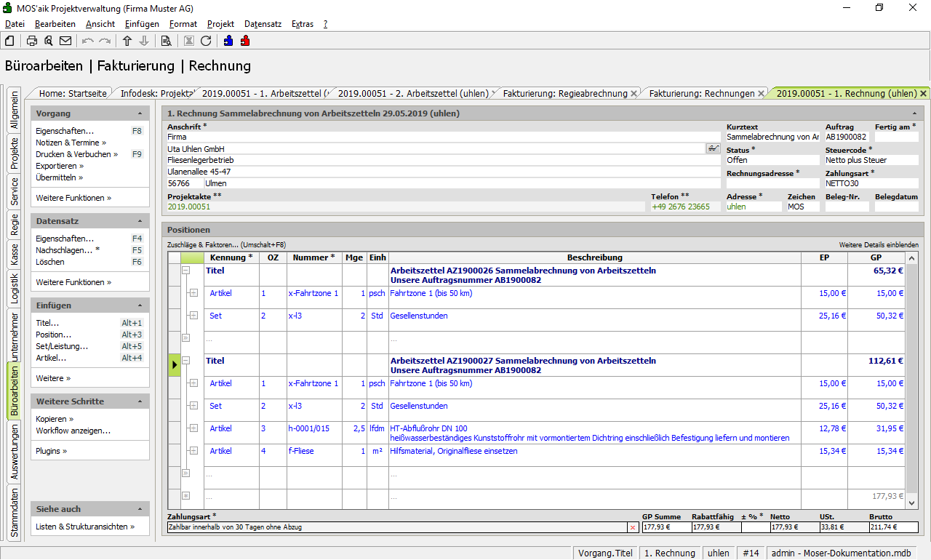Collapse the Einfügen sidebar panel

(x=140, y=305)
